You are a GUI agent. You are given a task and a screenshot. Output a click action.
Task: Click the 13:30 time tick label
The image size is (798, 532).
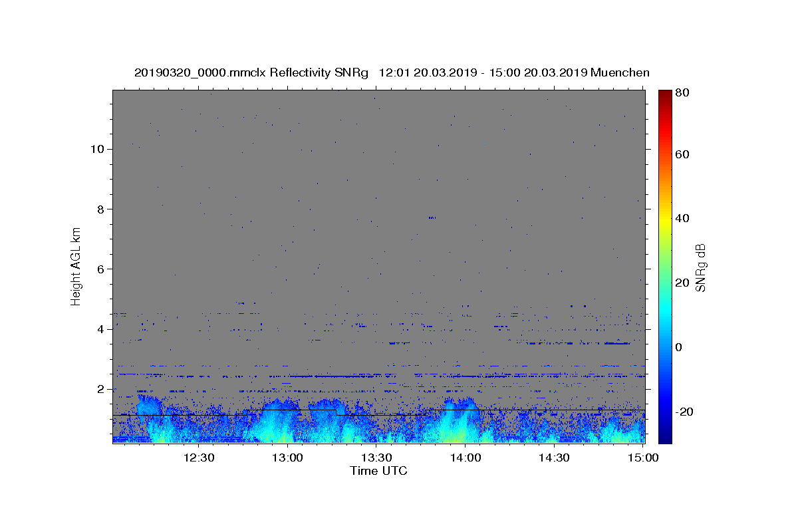coord(376,458)
